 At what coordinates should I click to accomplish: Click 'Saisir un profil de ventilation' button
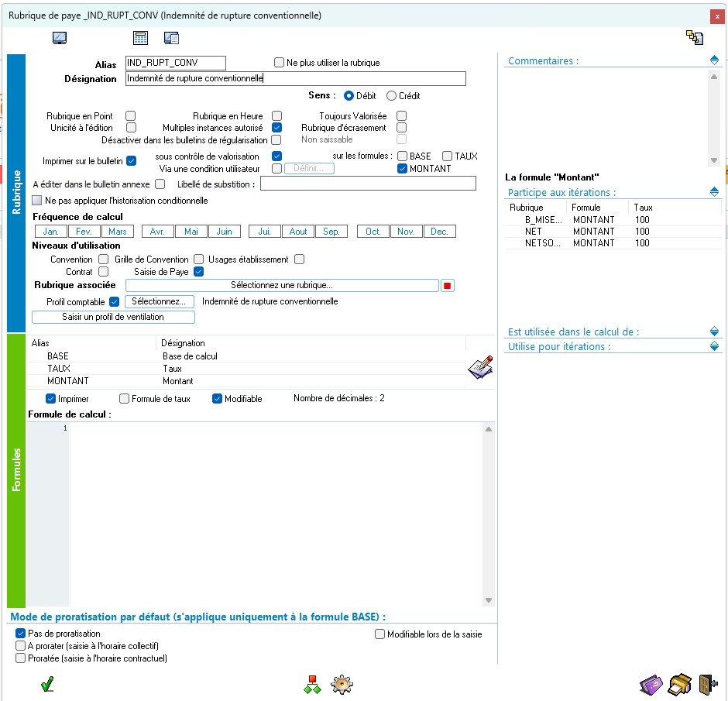(x=113, y=317)
